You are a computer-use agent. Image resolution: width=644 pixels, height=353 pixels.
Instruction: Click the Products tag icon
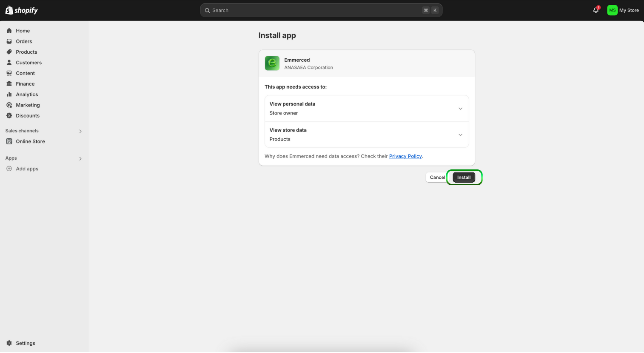9,52
